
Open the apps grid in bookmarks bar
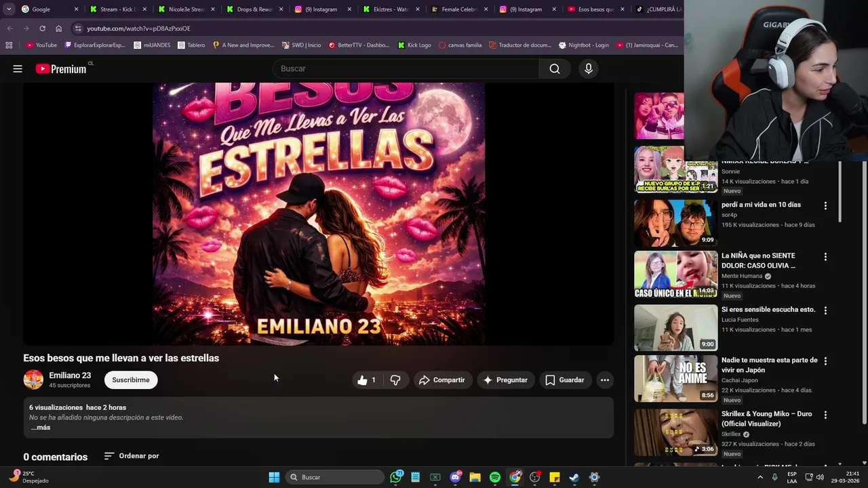click(9, 45)
